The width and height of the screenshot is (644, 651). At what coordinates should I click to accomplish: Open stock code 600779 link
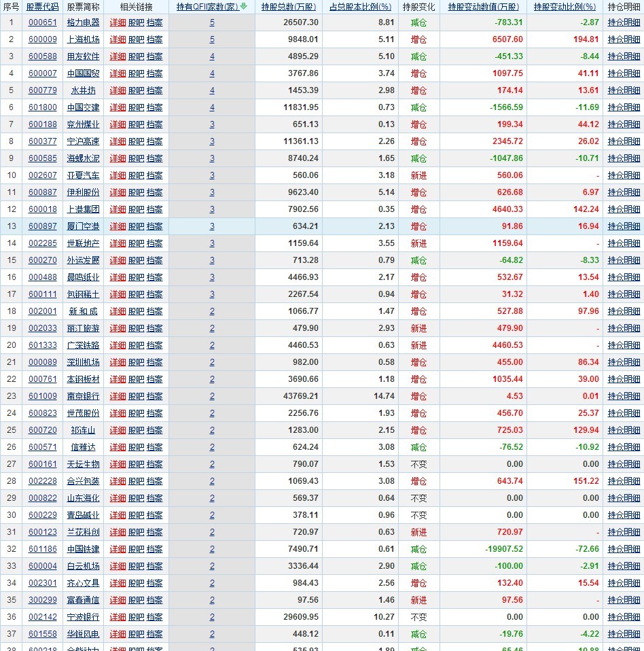coord(42,90)
